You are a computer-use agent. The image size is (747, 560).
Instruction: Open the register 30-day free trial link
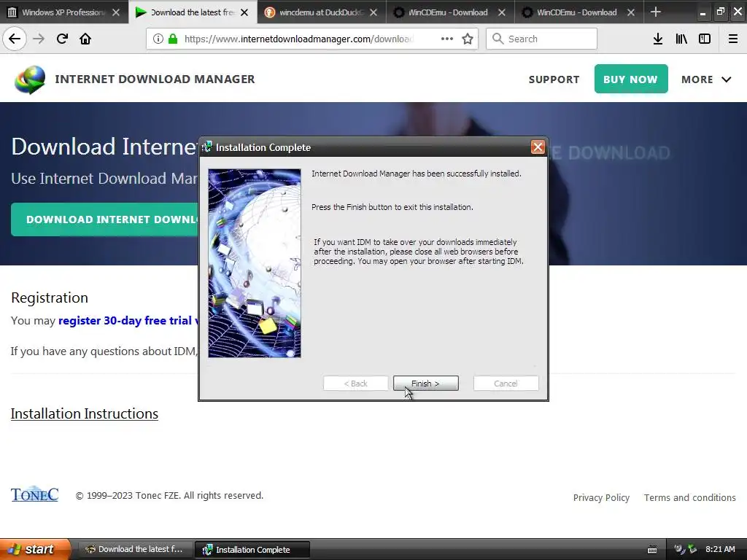click(128, 321)
